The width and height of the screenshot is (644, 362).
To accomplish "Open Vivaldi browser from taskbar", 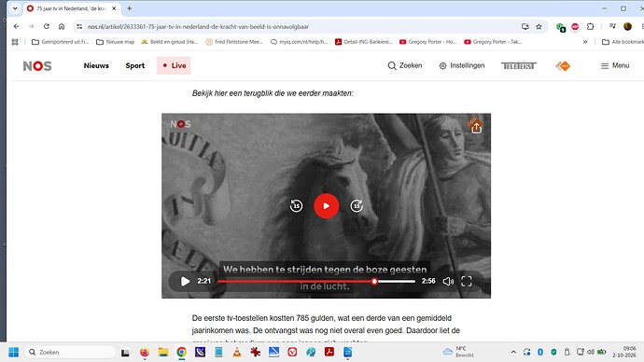I will pyautogui.click(x=292, y=352).
